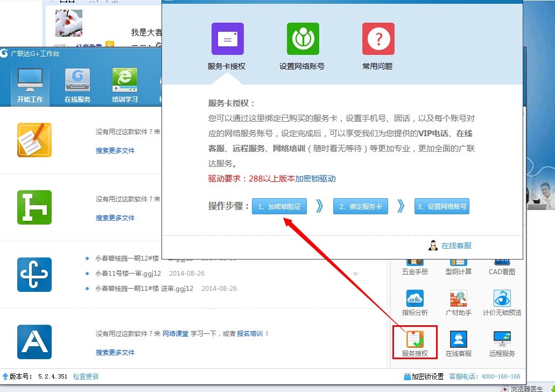Open 五金手册 tool
Viewport: 555px width, 392px height.
[x=415, y=268]
